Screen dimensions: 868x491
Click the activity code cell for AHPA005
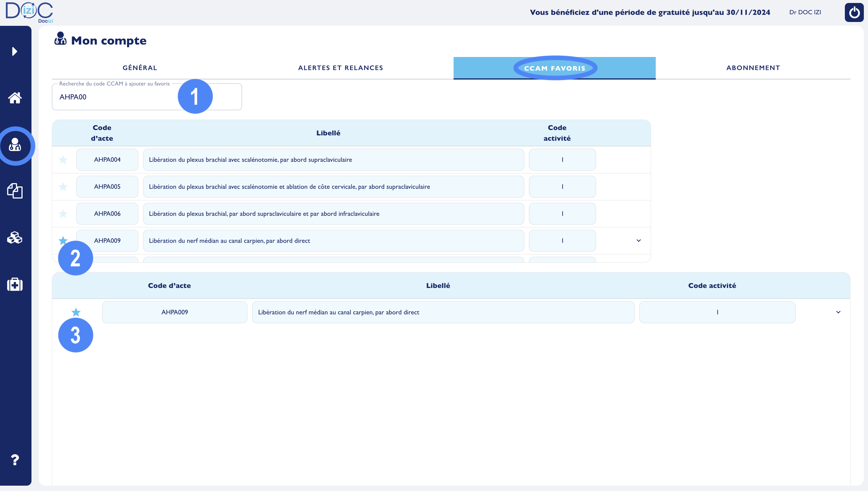tap(562, 186)
